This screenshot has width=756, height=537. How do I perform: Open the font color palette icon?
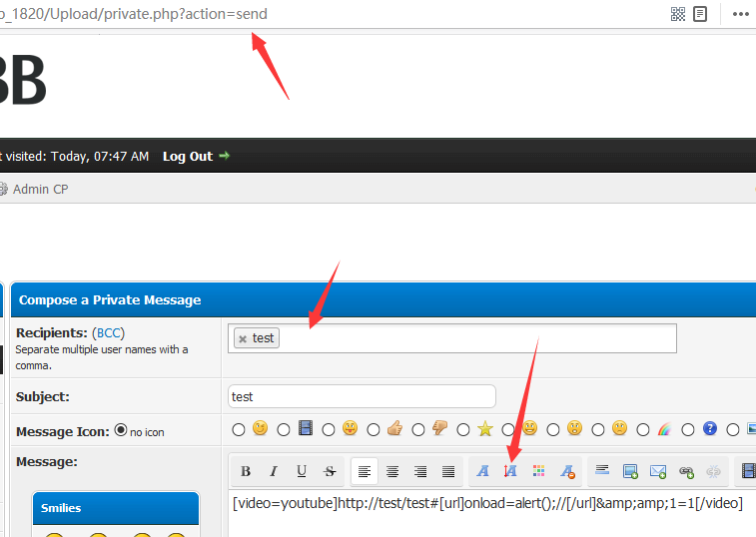point(538,471)
